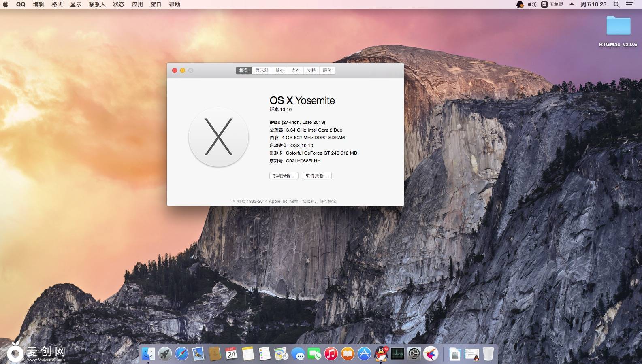Open Notification Center list icon

click(629, 4)
